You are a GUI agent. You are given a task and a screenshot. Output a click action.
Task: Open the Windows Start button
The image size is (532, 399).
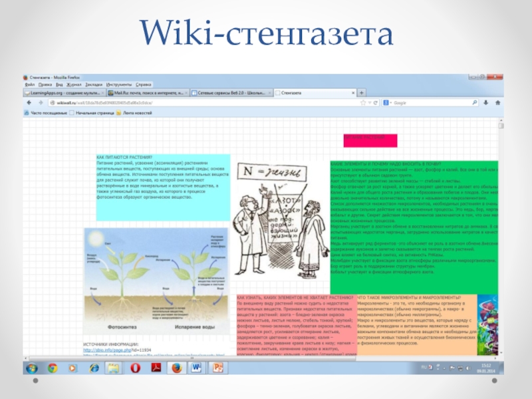click(32, 368)
